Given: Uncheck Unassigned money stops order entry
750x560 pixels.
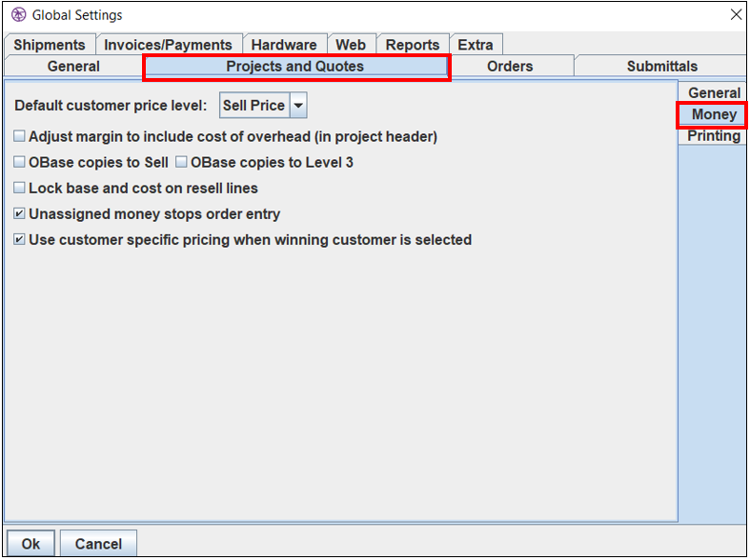Looking at the screenshot, I should coord(20,214).
